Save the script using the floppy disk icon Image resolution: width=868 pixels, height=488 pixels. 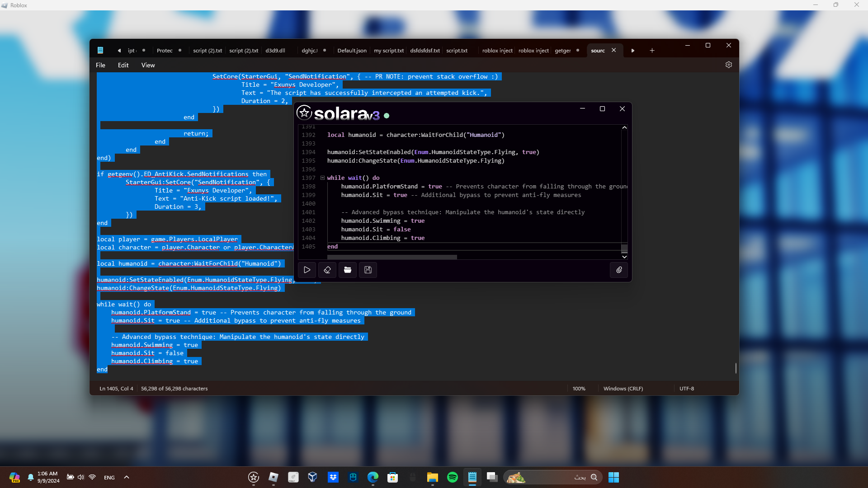[368, 270]
